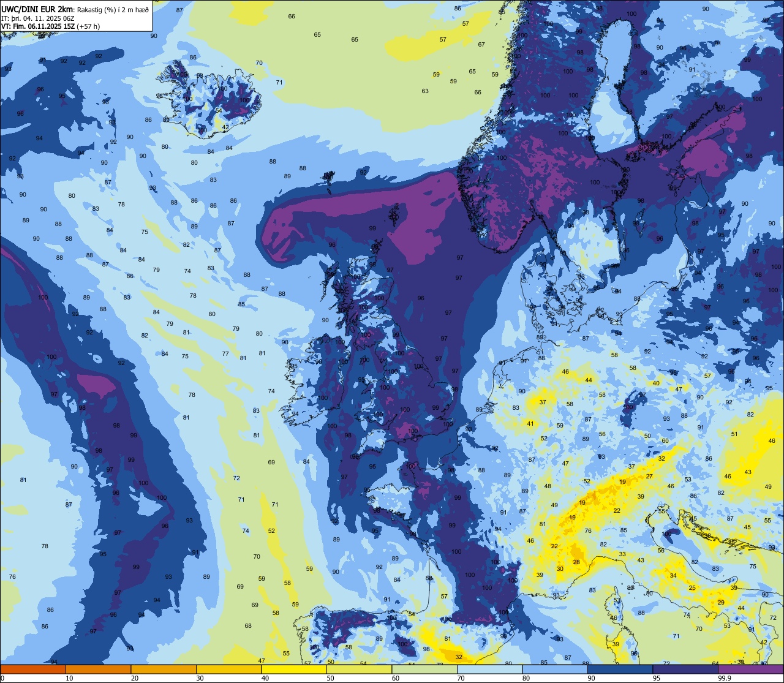Click the orange 10–20 legend swatch

[x=98, y=669]
